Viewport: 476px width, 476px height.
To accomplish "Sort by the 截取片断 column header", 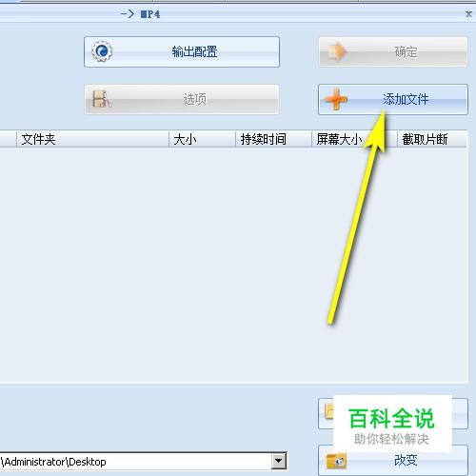I will 432,139.
